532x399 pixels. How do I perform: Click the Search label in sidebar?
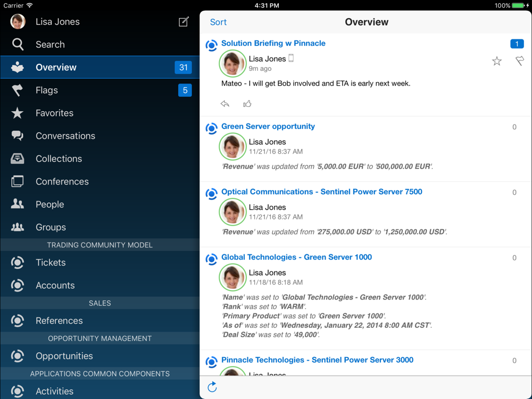pos(50,45)
